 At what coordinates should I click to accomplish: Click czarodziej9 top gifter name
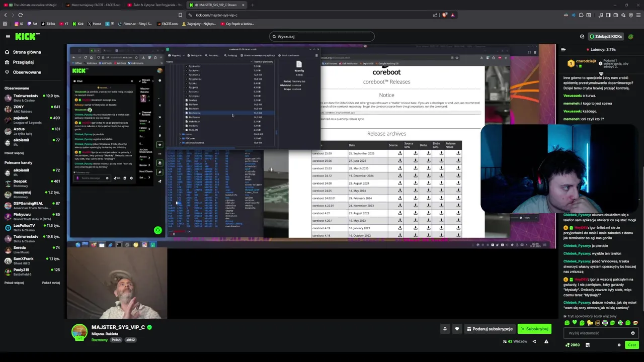tap(586, 61)
